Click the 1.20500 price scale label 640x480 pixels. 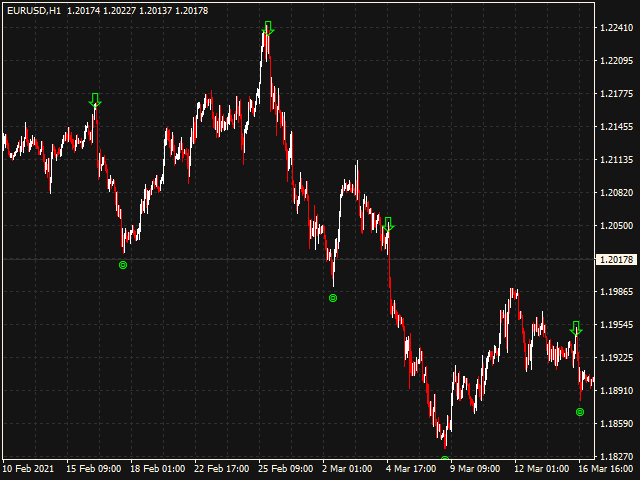616,226
